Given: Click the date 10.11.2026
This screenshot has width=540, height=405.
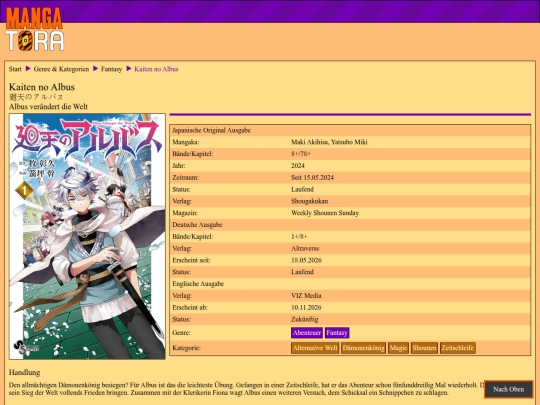Looking at the screenshot, I should [x=306, y=307].
